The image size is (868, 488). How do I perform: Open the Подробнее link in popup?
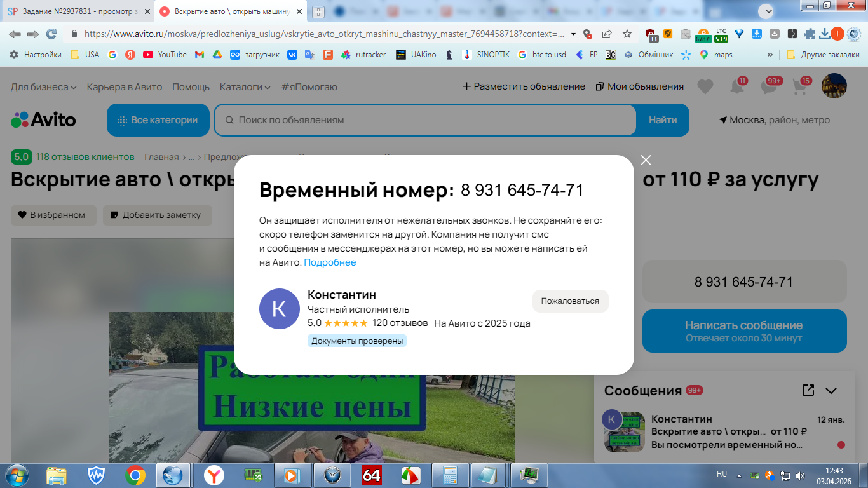click(x=330, y=262)
